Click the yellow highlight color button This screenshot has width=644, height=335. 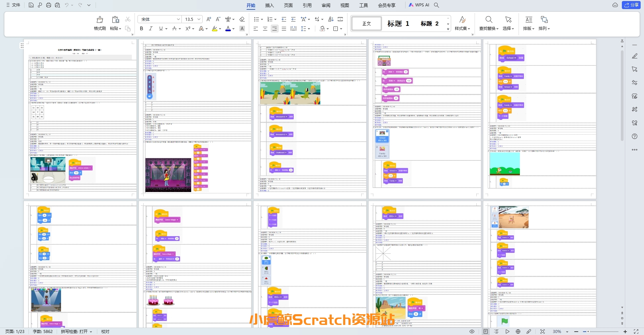coord(215,29)
